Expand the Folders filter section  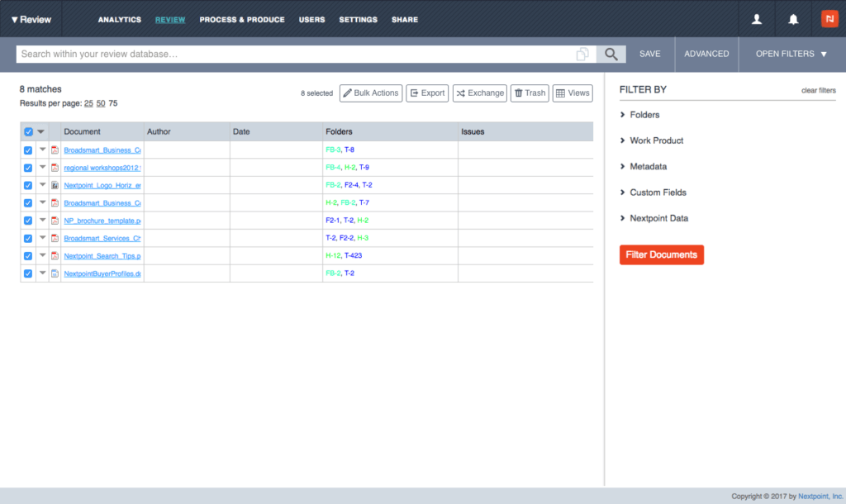pos(644,115)
